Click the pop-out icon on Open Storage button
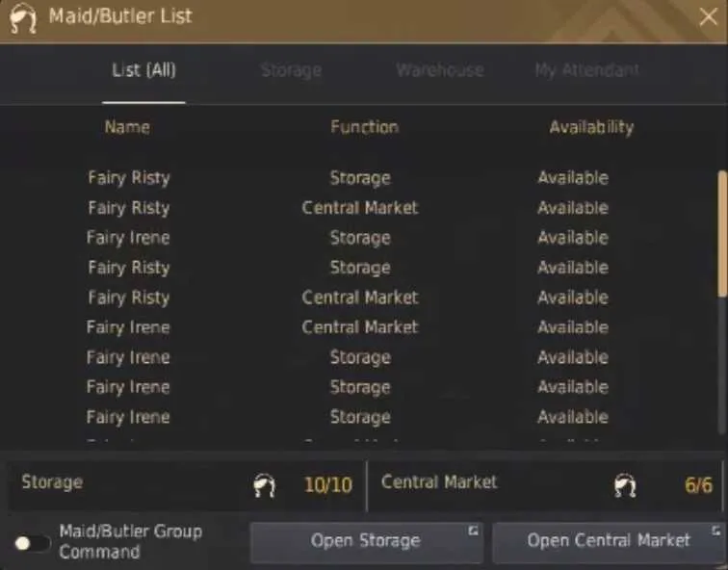 (x=473, y=531)
